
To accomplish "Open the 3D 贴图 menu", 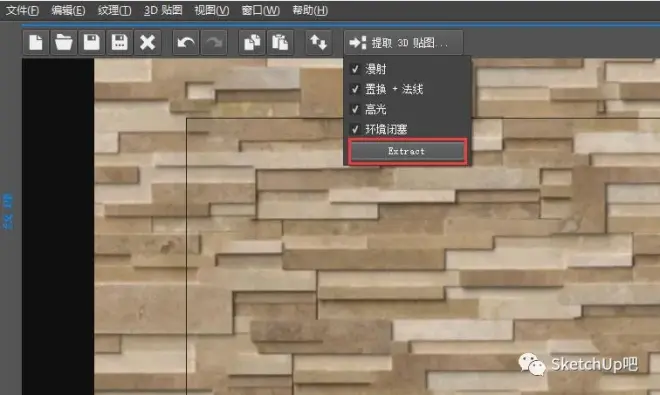I will coord(163,10).
